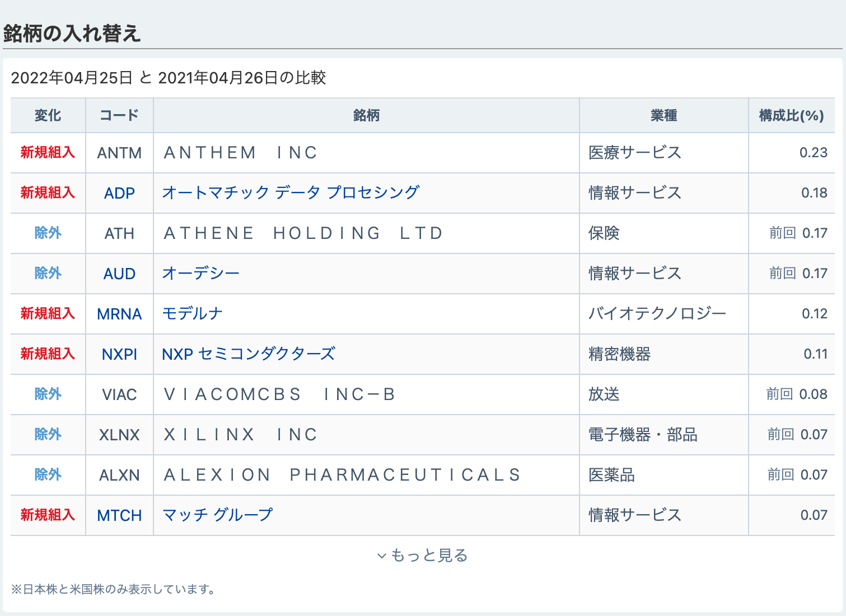846x616 pixels.
Task: Click the 構成比(%) column header
Action: 791,116
